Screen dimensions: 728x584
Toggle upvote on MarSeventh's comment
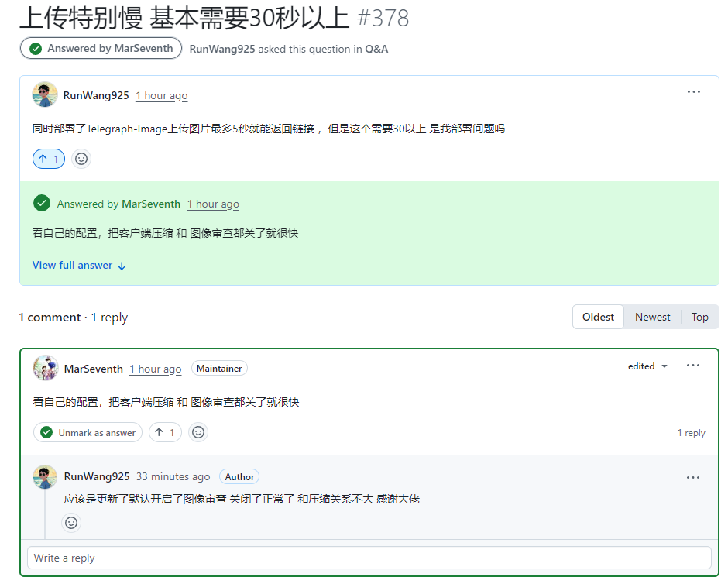(165, 432)
